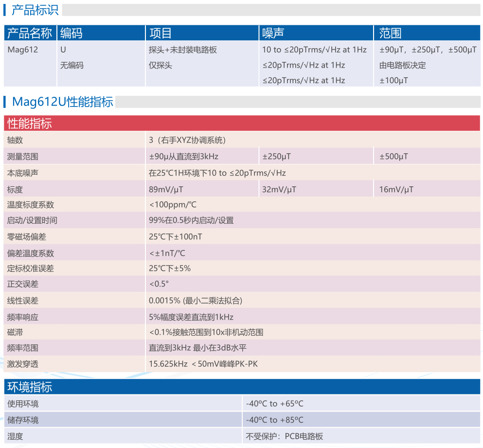The width and height of the screenshot is (483, 448).
Task: Click the red 性能指标 table header
Action: [242, 123]
